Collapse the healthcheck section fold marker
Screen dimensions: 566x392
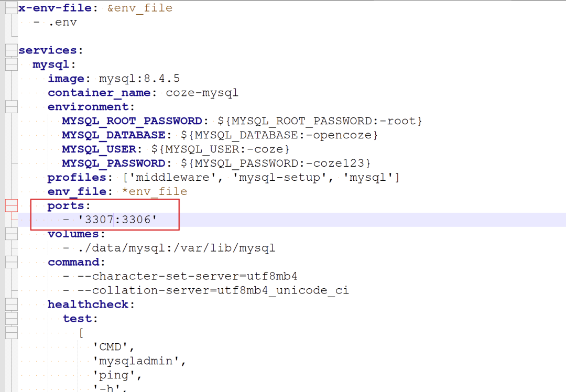pyautogui.click(x=12, y=304)
